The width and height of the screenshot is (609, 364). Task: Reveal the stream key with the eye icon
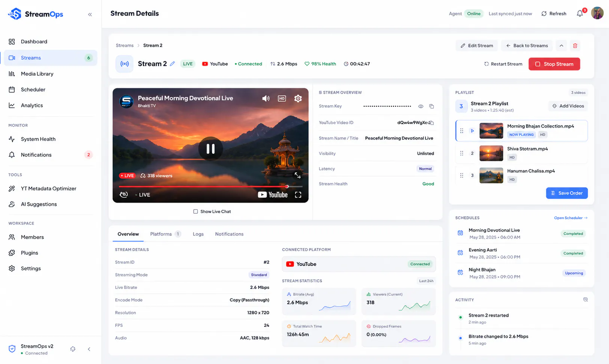coord(421,106)
